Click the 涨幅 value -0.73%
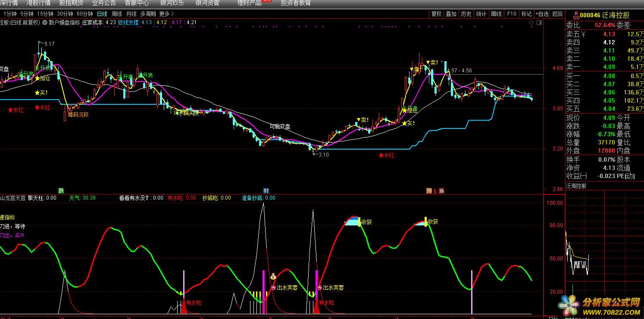This screenshot has width=644, height=319. pyautogui.click(x=606, y=134)
